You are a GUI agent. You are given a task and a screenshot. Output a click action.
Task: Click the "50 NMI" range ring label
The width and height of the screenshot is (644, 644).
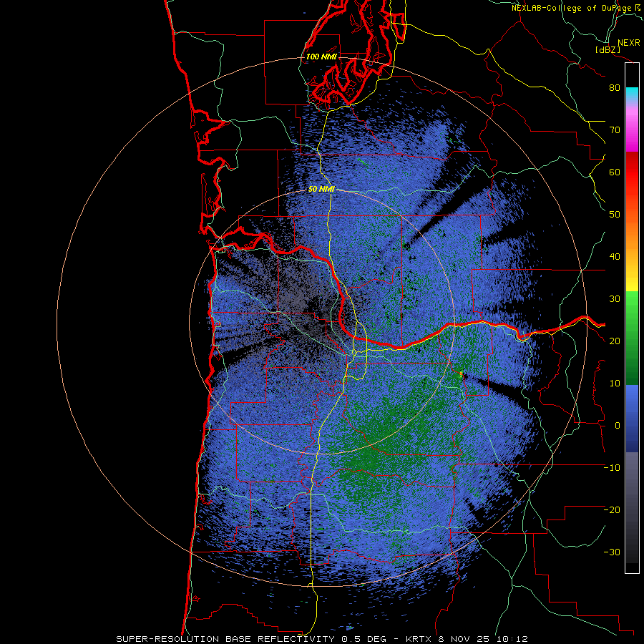tap(321, 190)
